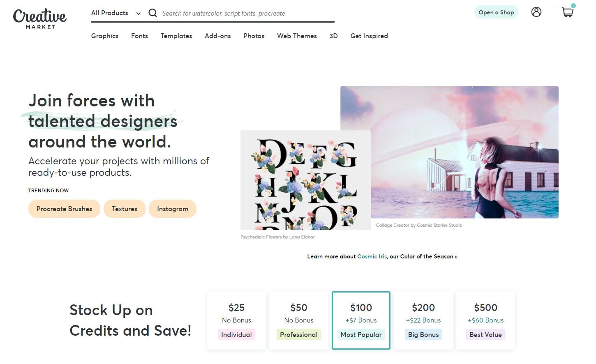Click the Open a Shop button
Screen dimensions: 596x364
(x=496, y=12)
